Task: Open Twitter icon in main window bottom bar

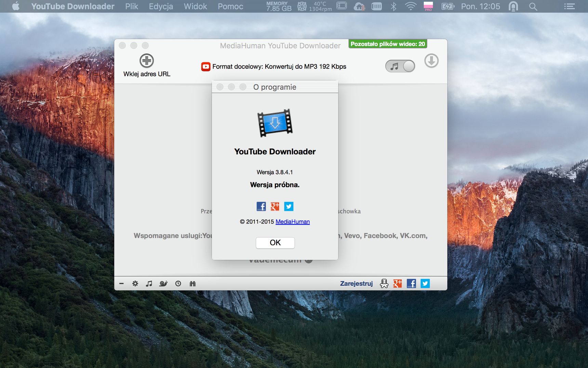Action: click(x=425, y=283)
